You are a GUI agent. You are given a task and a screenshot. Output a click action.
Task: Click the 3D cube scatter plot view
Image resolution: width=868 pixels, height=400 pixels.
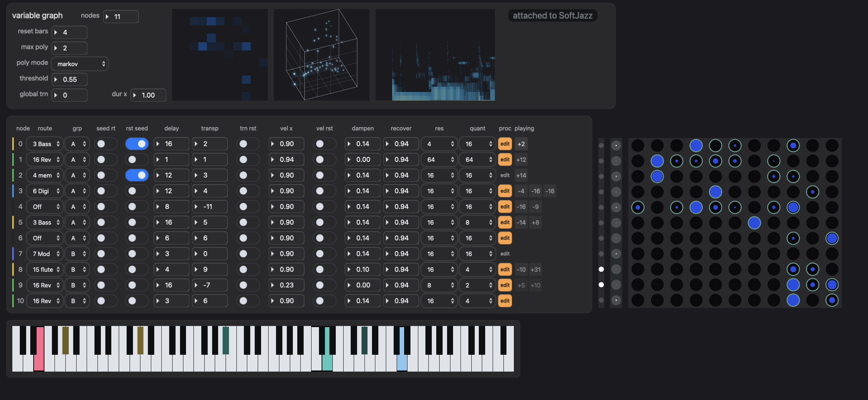(321, 55)
